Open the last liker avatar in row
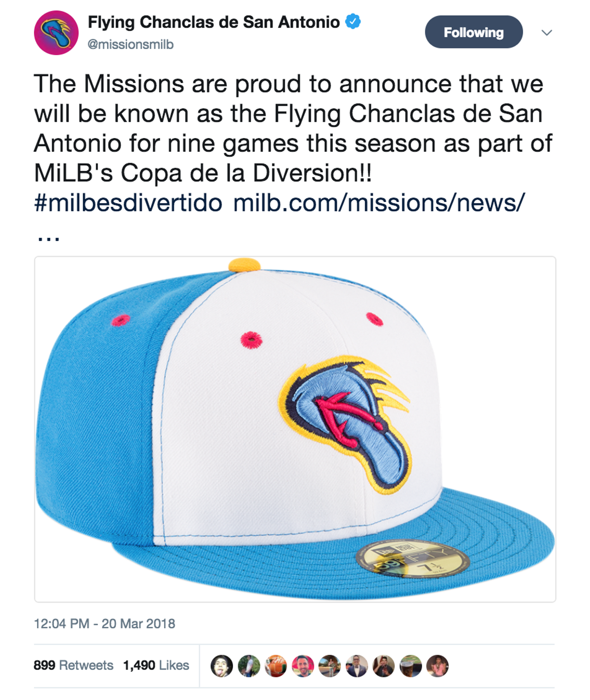This screenshot has height=700, width=590. pos(437,666)
